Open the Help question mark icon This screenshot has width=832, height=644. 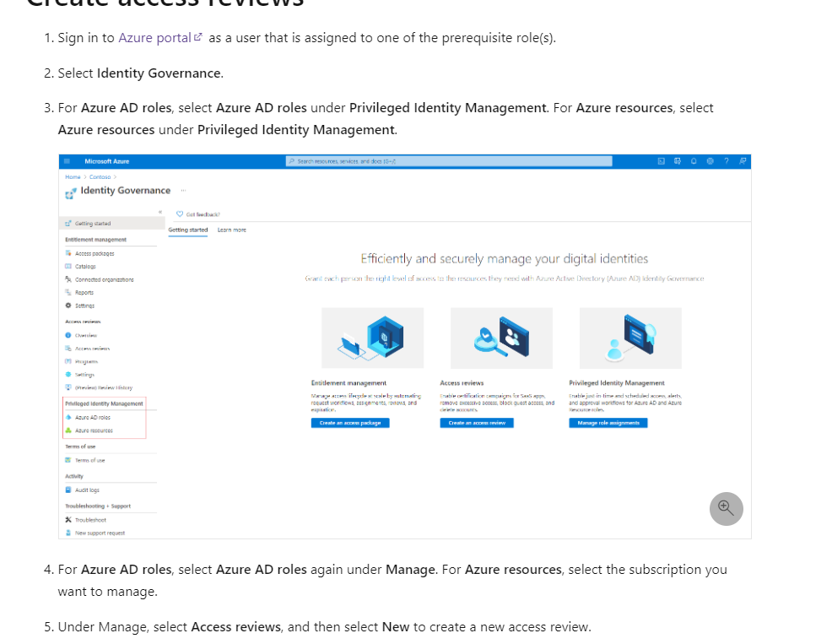coord(727,161)
